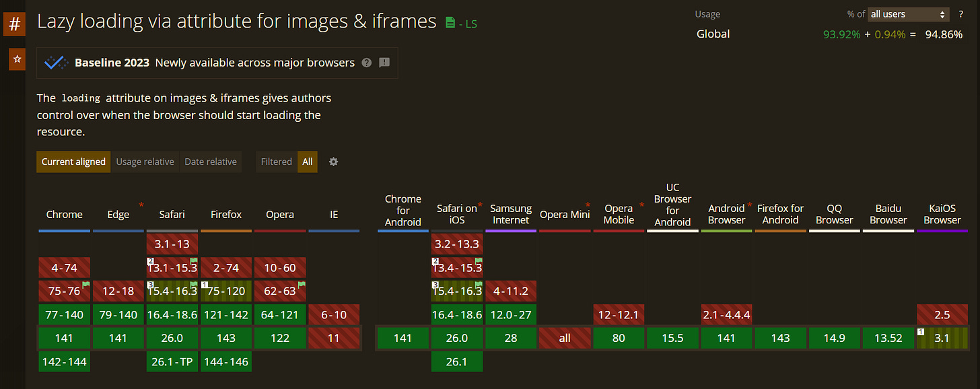Viewport: 980px width, 389px height.
Task: Select Samsung Internet 12.0-27 cell
Action: 511,314
